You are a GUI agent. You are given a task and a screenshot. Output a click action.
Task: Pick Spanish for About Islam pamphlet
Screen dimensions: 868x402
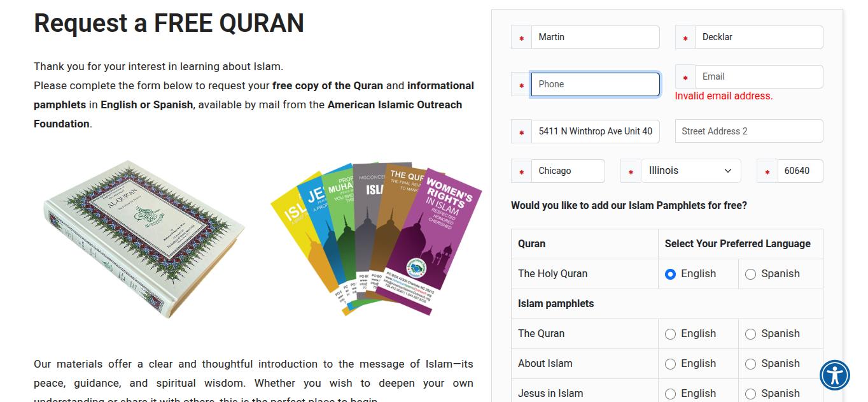pyautogui.click(x=750, y=364)
